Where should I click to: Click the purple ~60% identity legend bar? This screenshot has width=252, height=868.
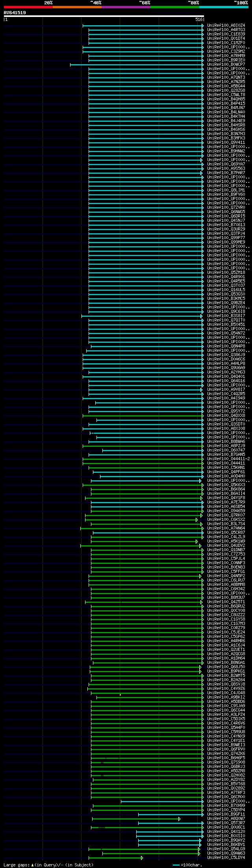(x=126, y=7)
